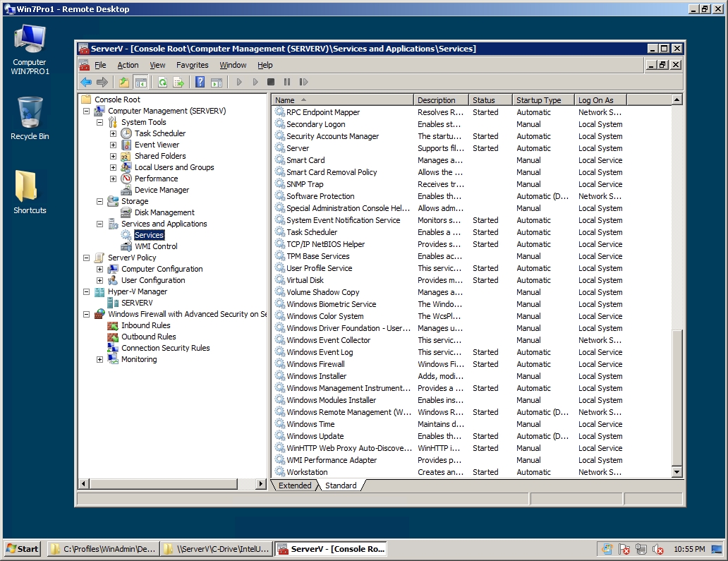Open the Favorites menu
Screen dimensions: 728x561
tap(192, 65)
